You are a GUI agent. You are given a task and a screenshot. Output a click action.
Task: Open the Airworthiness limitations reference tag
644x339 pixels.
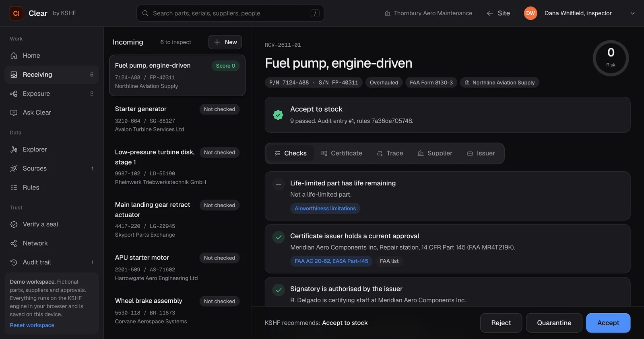click(x=325, y=208)
